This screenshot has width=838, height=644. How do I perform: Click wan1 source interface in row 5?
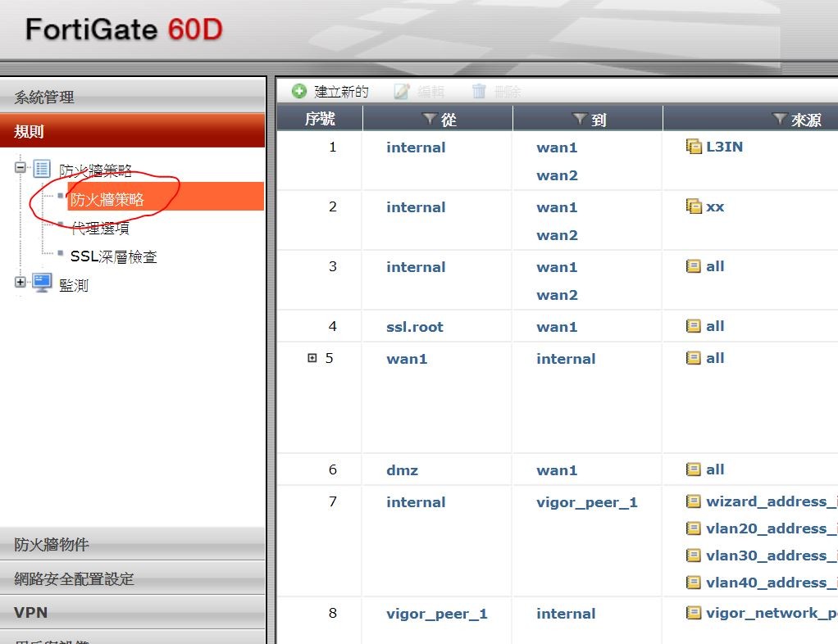point(407,359)
